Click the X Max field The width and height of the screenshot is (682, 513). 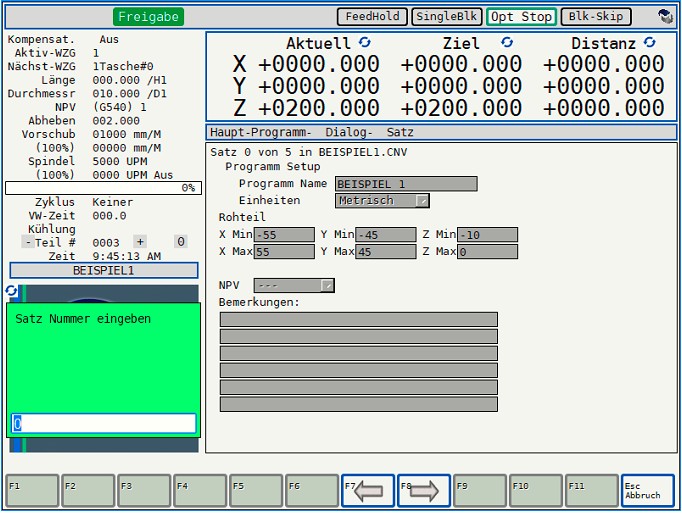point(284,251)
